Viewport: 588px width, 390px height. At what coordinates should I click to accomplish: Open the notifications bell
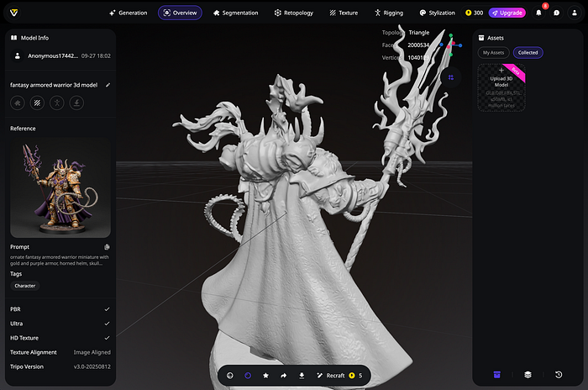click(x=538, y=13)
